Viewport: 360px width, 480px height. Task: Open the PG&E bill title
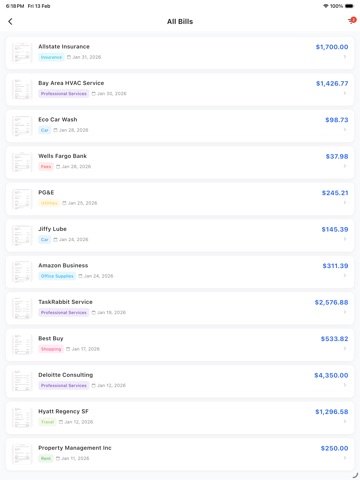pyautogui.click(x=46, y=193)
